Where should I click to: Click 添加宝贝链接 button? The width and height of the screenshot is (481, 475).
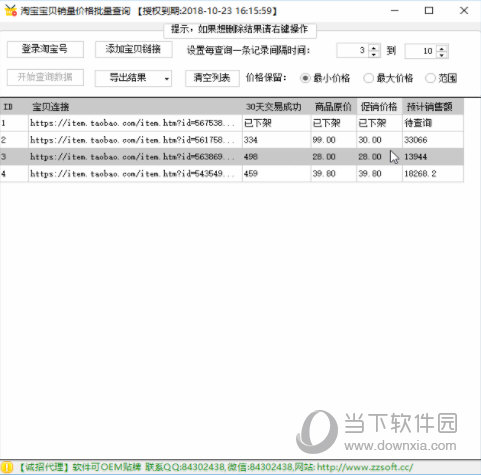[x=133, y=49]
